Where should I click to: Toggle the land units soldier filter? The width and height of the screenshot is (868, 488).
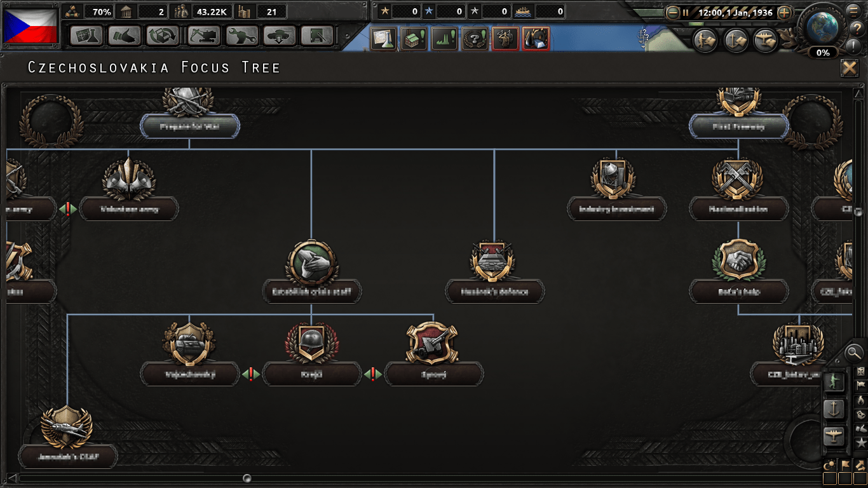pos(834,381)
